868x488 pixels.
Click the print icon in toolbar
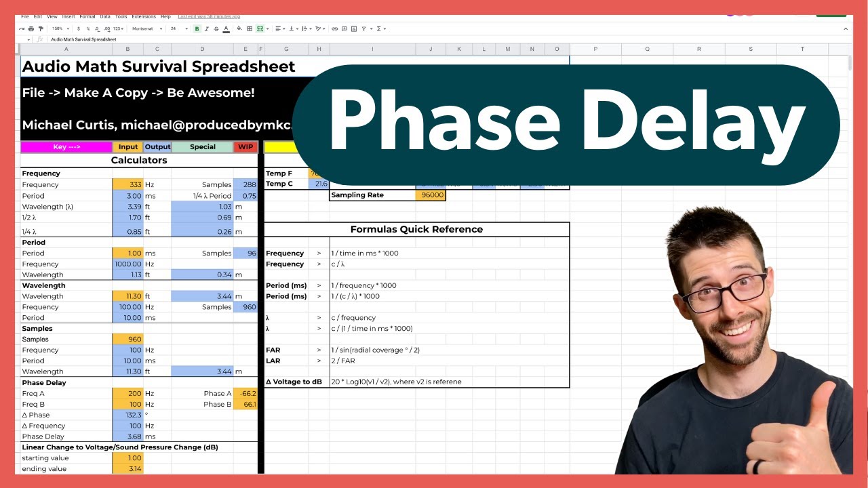(x=31, y=28)
